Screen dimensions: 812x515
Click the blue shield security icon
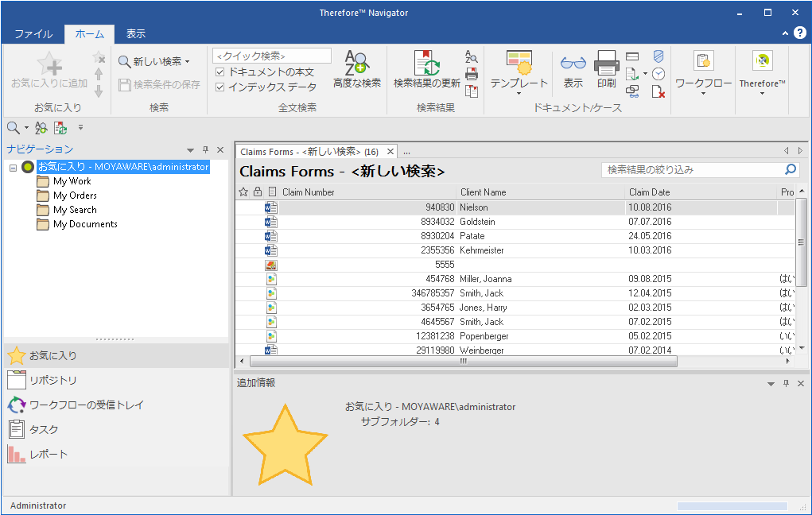pos(659,56)
